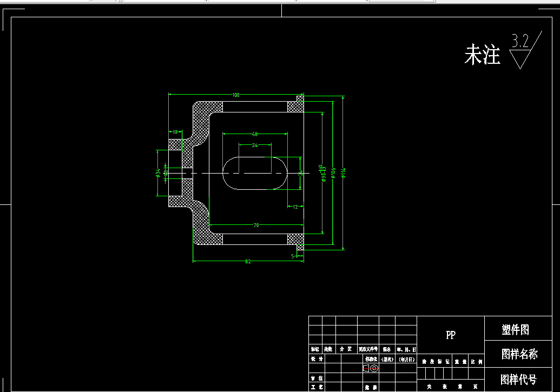Select the 100 overall length dimension text

(236, 95)
